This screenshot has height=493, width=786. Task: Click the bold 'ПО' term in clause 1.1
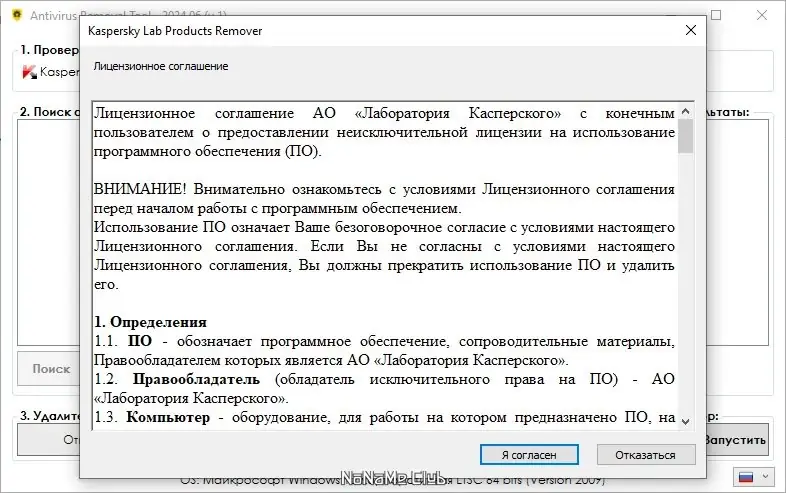[x=140, y=341]
